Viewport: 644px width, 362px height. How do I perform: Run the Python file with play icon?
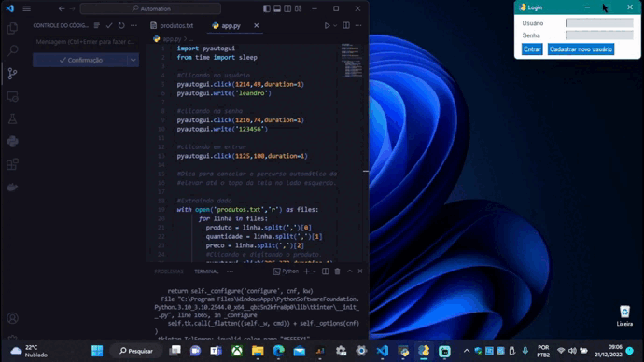click(x=327, y=25)
